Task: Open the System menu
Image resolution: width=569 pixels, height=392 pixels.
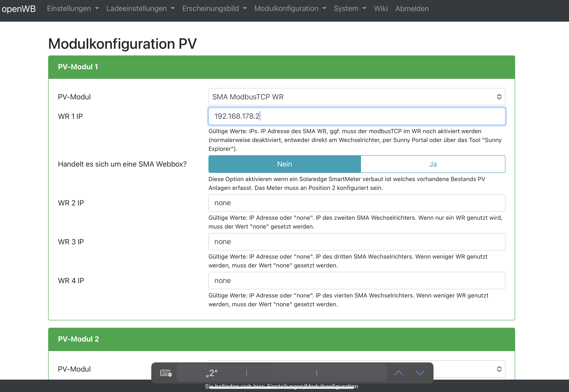Action: pyautogui.click(x=350, y=9)
